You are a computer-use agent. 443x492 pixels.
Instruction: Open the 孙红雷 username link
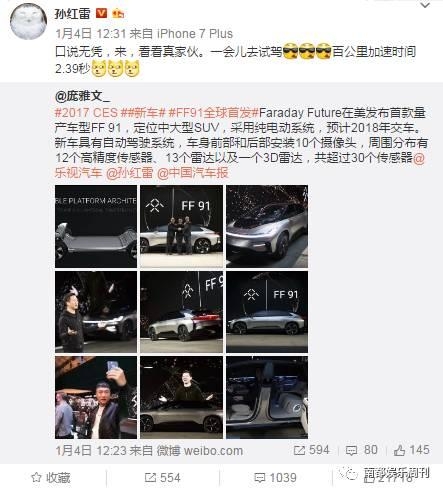click(72, 13)
